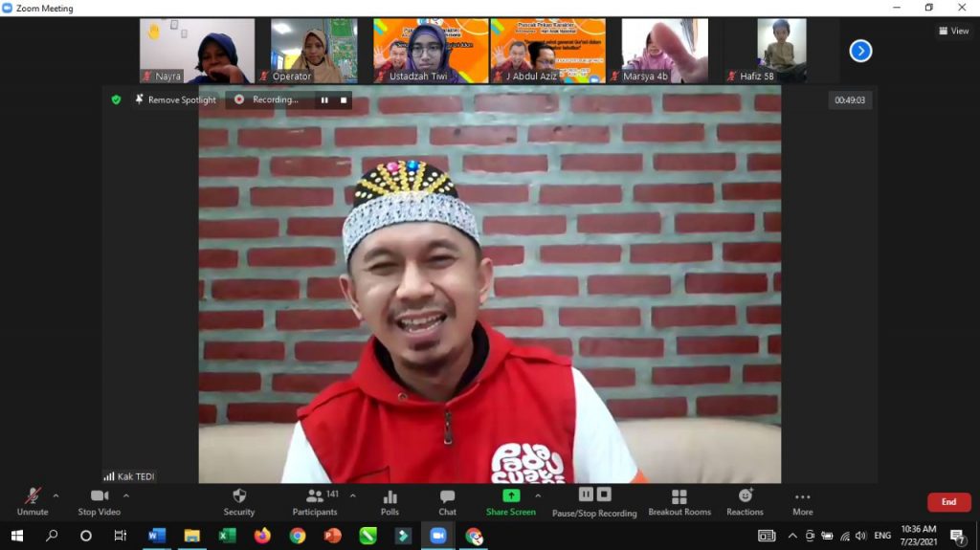Screen dimensions: 980x550
Task: Click the green Share Screen icon
Action: (x=511, y=495)
